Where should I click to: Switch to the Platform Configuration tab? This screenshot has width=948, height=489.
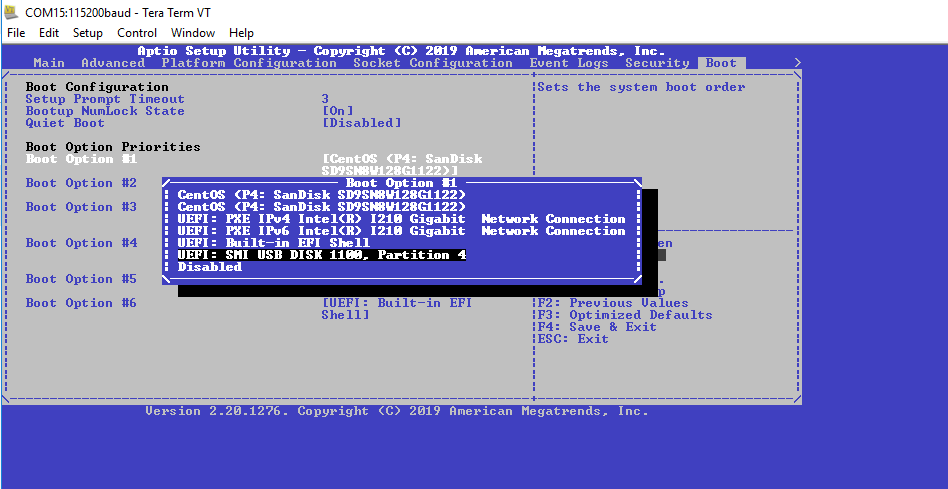tap(249, 63)
